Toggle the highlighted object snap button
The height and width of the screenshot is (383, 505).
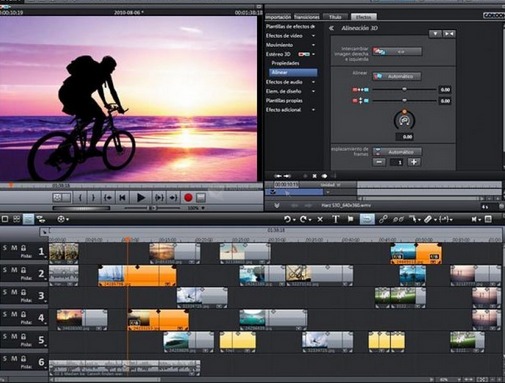point(367,219)
